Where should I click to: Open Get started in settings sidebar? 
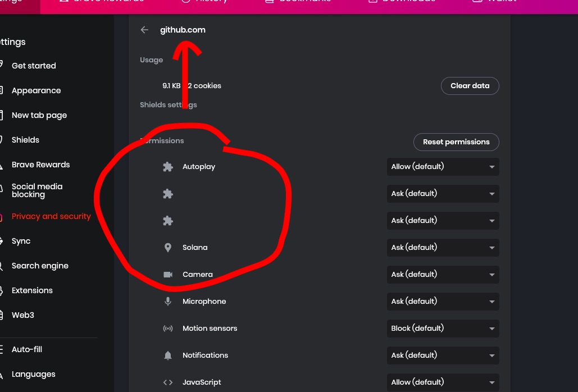point(34,66)
